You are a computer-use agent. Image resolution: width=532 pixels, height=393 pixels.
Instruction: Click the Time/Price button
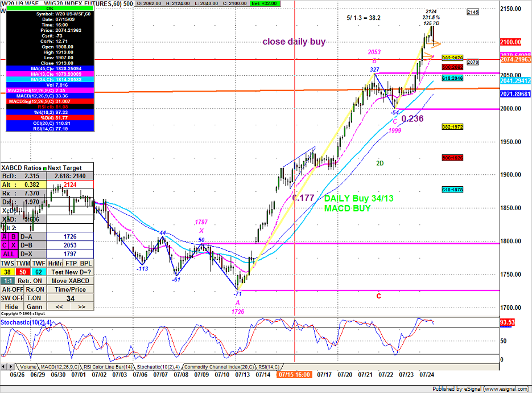point(70,289)
